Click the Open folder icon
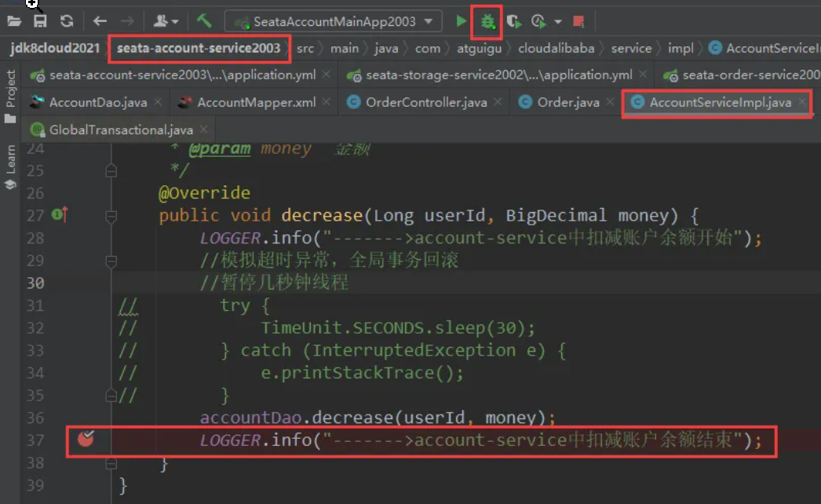 [14, 21]
